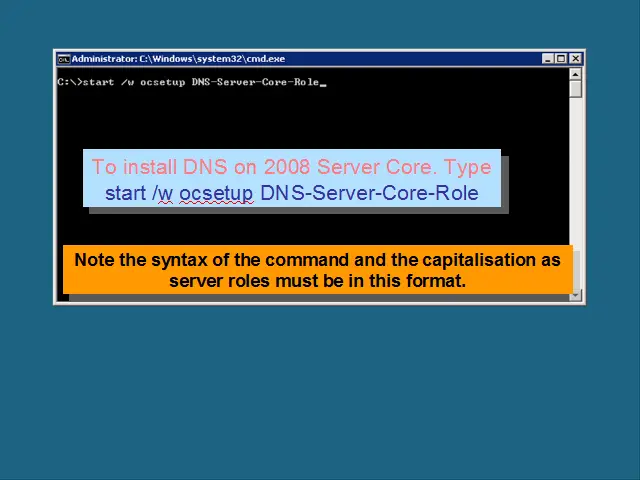The image size is (640, 480).
Task: Click the cmd.exe title bar text
Action: click(x=178, y=59)
